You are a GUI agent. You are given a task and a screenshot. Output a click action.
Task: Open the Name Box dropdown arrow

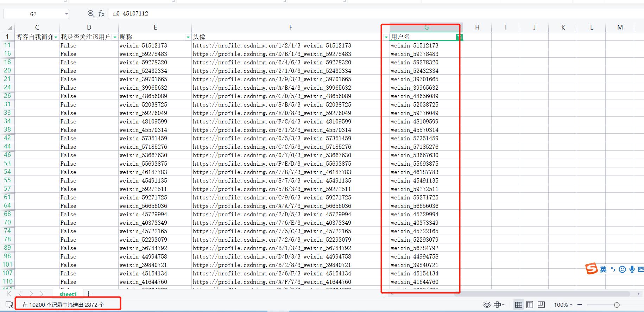click(x=66, y=14)
